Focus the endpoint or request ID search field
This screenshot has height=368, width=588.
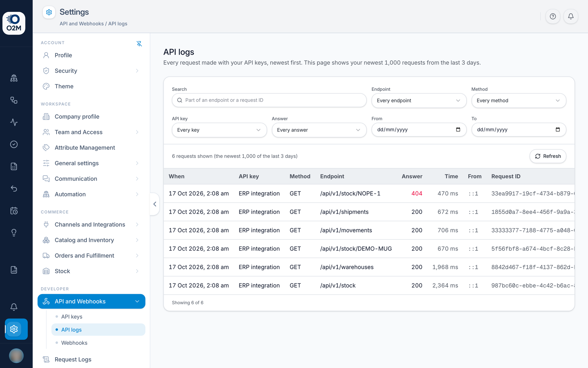[x=269, y=100]
